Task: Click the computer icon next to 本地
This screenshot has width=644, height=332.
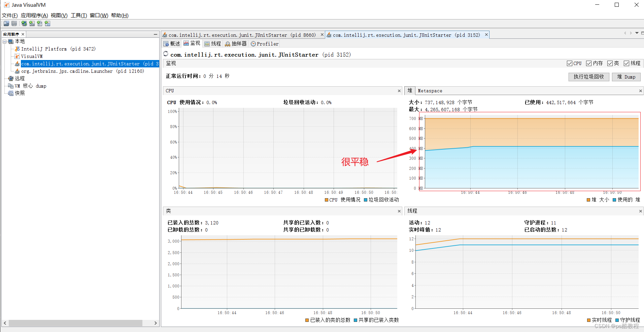Action: [x=11, y=41]
